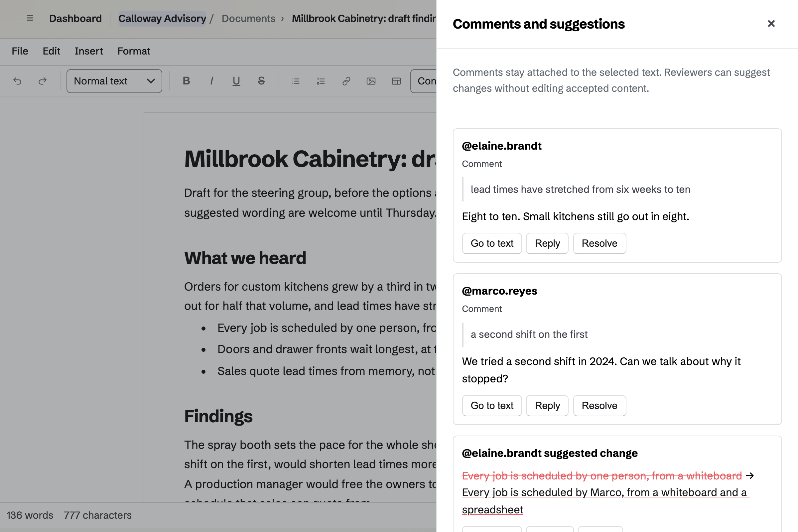Screen dimensions: 798x532
Task: Open the Edit menu
Action: [51, 51]
